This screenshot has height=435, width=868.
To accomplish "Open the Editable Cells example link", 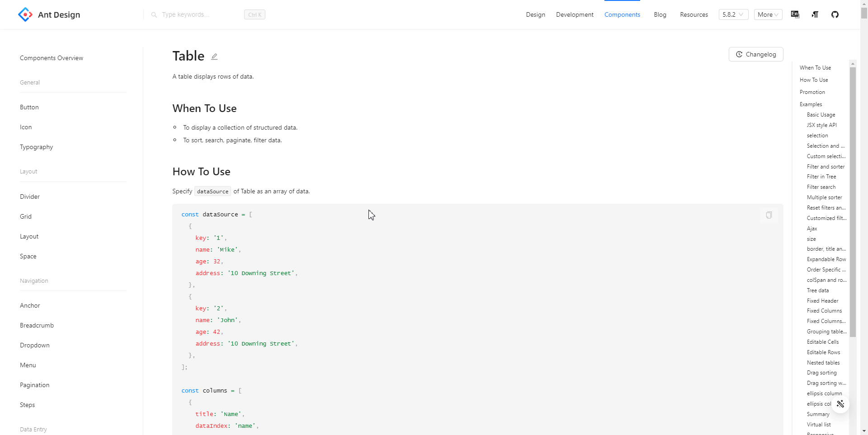I will pos(822,341).
